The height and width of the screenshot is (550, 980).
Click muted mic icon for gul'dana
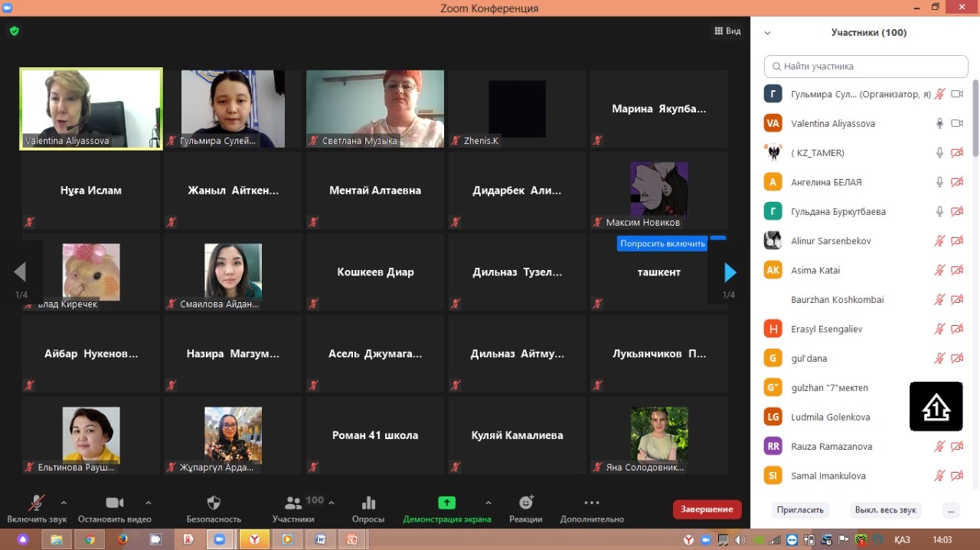click(x=939, y=358)
